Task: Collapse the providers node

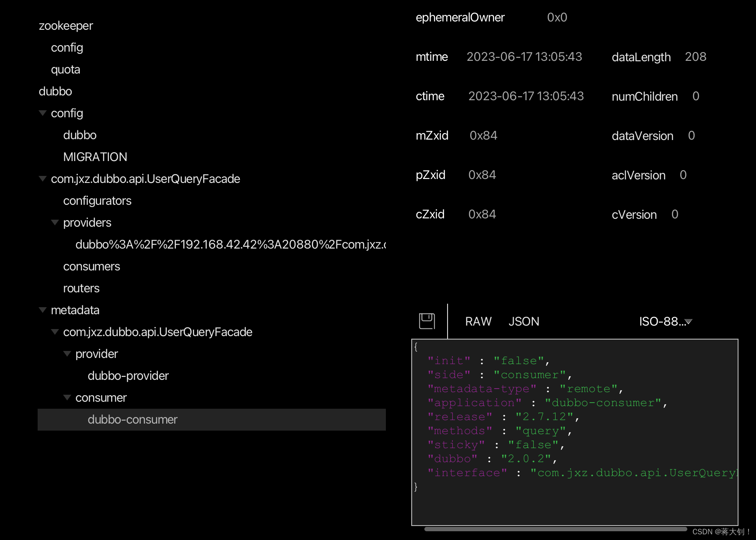Action: (x=55, y=222)
